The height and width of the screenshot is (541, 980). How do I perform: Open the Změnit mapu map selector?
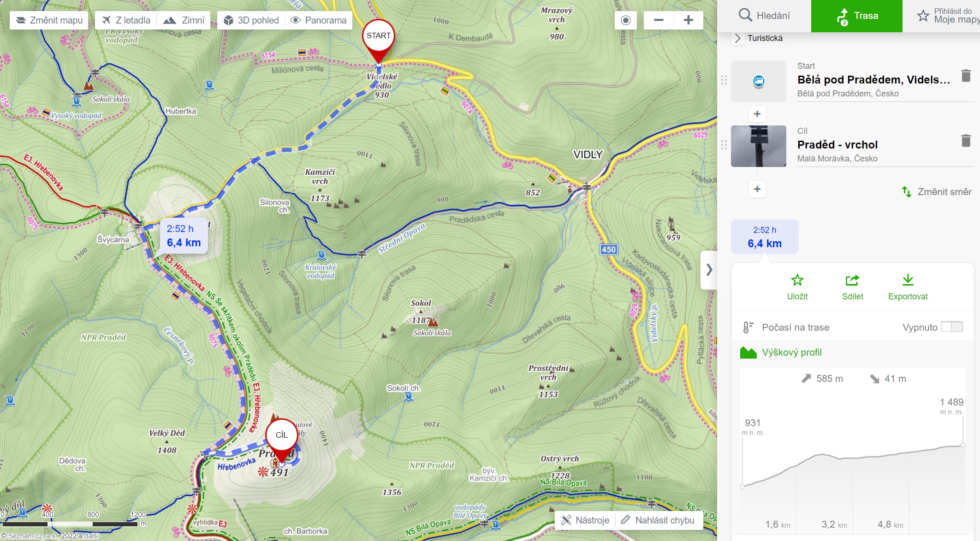click(49, 20)
